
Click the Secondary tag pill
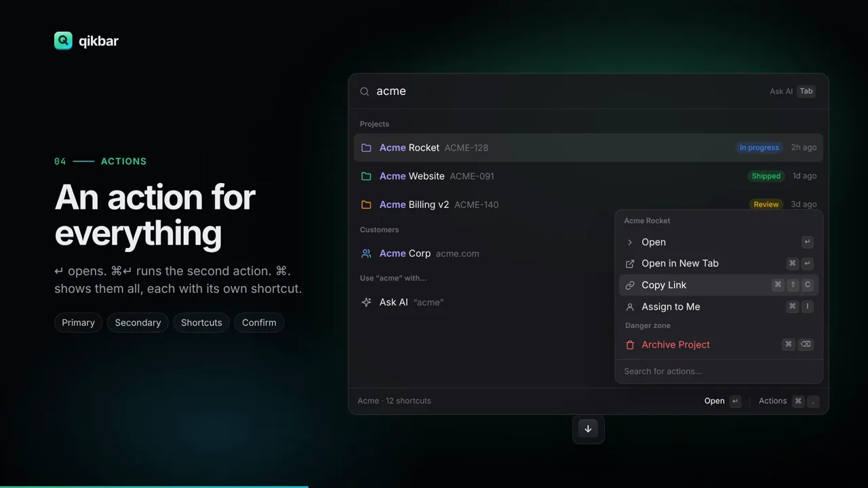138,323
